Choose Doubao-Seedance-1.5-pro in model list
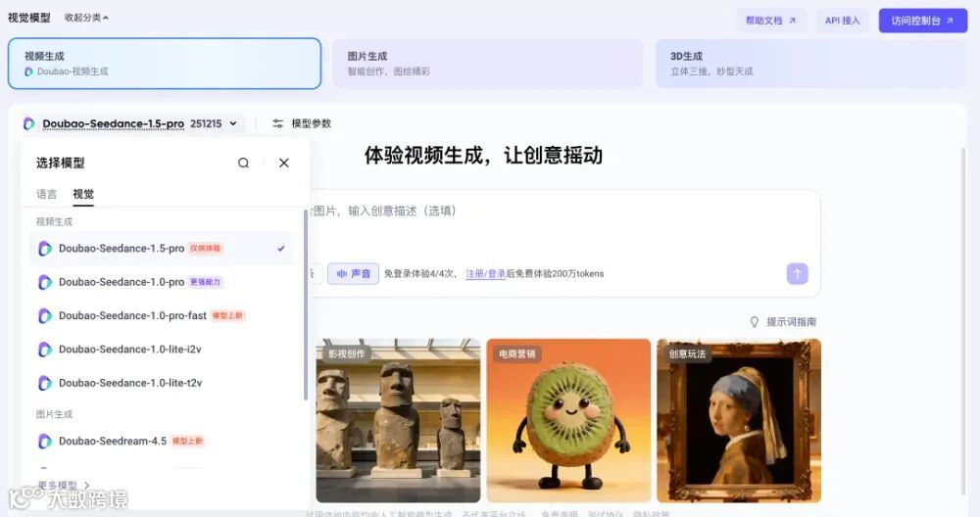 (162, 249)
